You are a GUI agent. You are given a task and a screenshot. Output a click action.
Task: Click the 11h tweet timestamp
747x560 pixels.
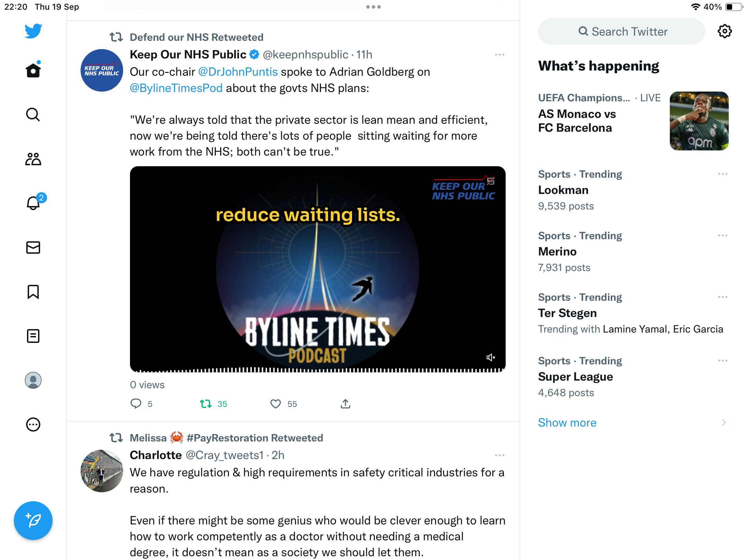point(364,55)
